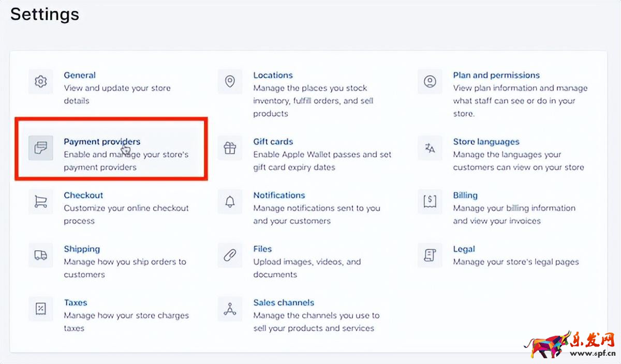Click the Legal document scroll icon
This screenshot has height=364, width=621.
point(430,255)
